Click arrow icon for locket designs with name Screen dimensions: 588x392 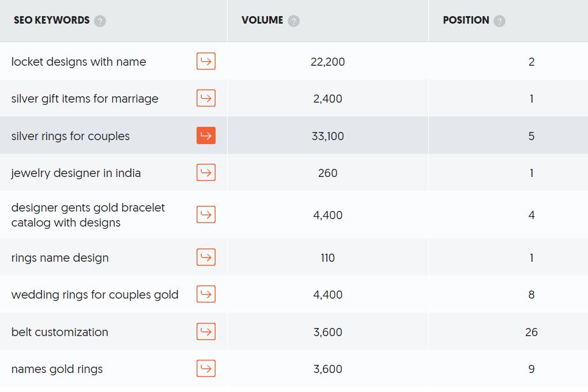point(206,61)
